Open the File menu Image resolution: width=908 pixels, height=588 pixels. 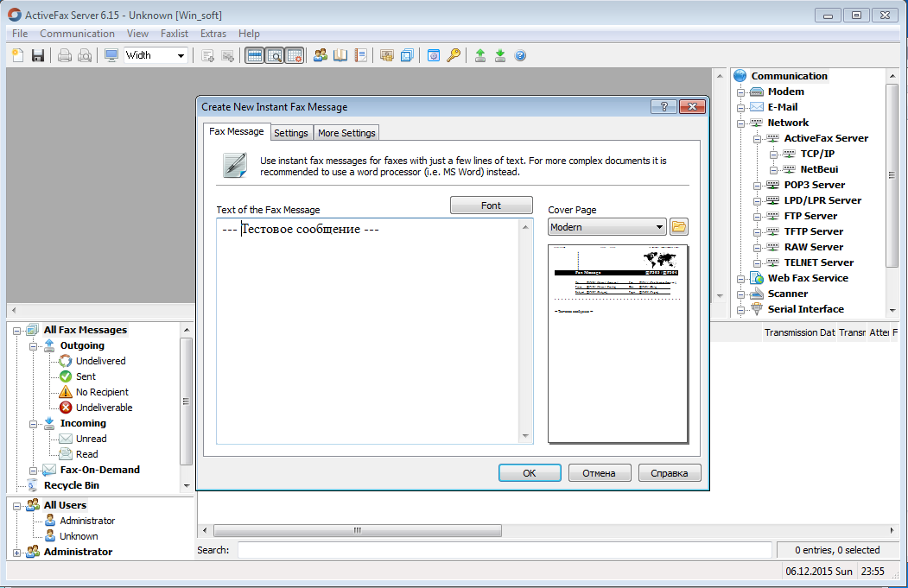click(20, 34)
